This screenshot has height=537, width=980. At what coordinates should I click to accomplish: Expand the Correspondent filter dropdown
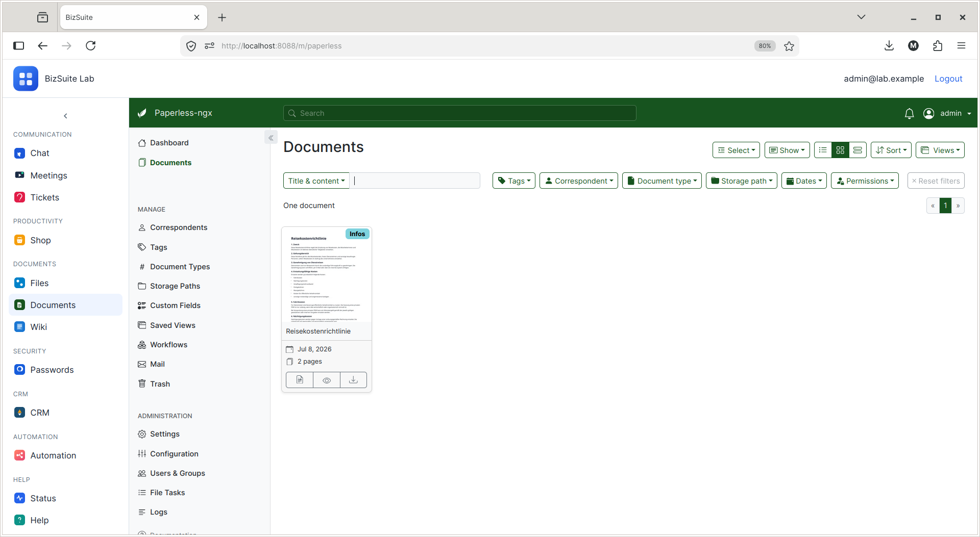click(x=579, y=181)
